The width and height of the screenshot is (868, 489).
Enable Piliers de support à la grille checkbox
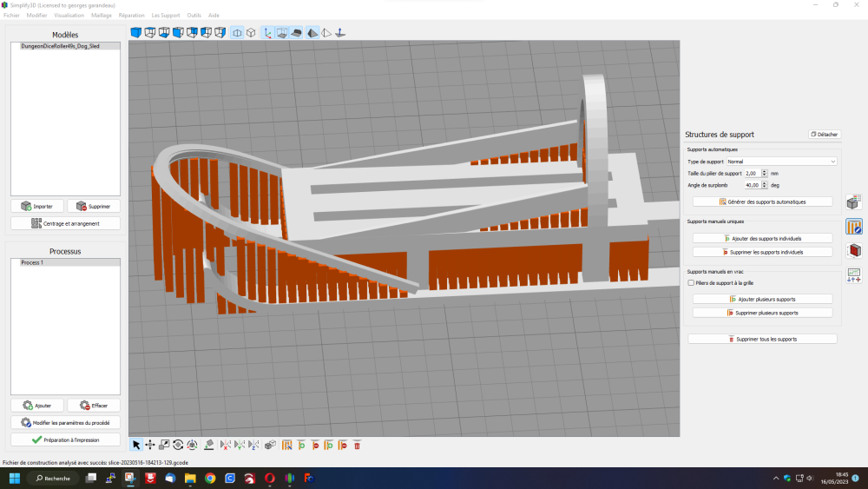(691, 283)
